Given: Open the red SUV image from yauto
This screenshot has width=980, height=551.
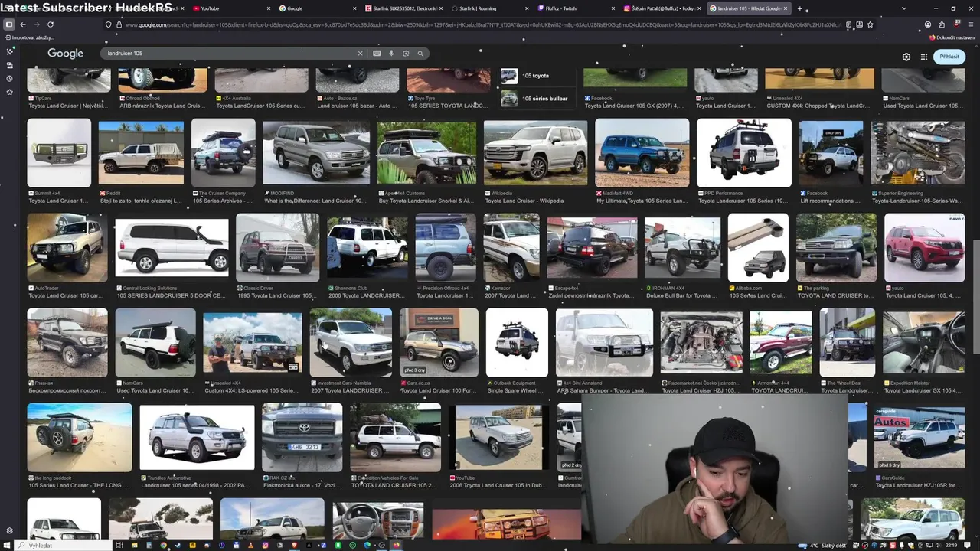Looking at the screenshot, I should [x=924, y=248].
